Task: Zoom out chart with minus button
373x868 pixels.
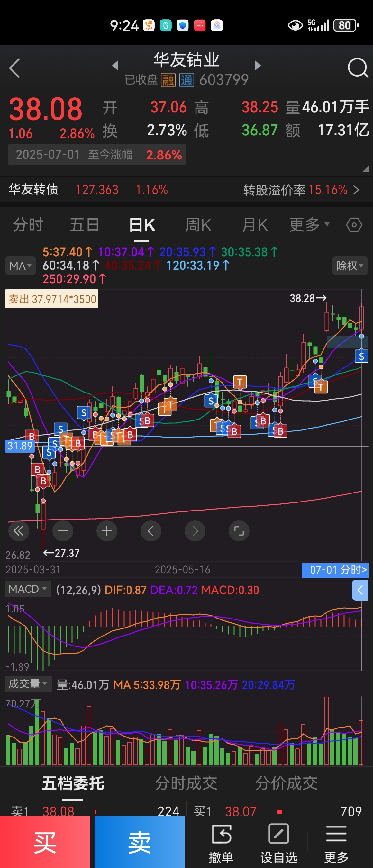Action: (x=63, y=531)
